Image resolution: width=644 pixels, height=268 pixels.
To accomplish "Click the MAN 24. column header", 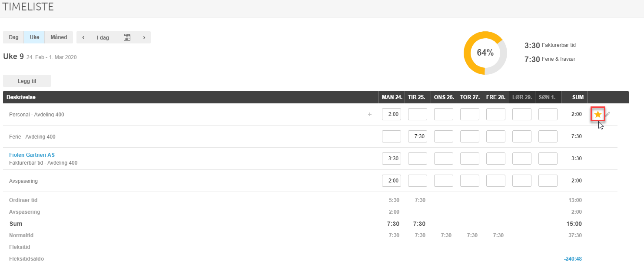I will (392, 97).
